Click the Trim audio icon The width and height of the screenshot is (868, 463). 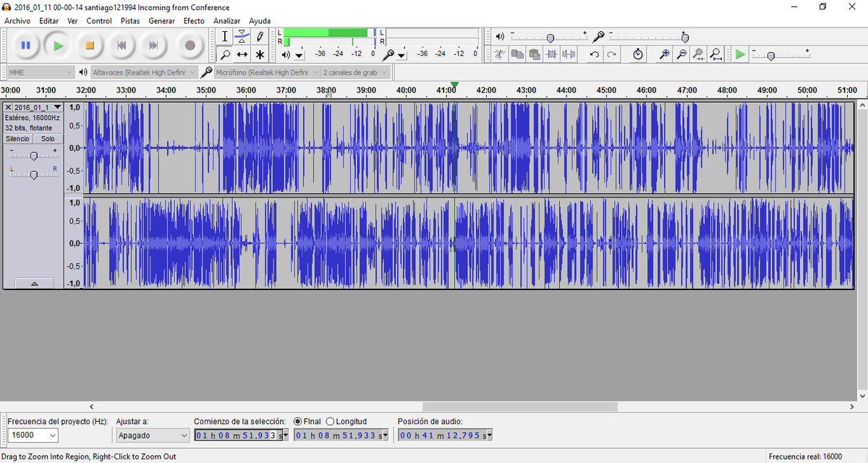coord(552,54)
